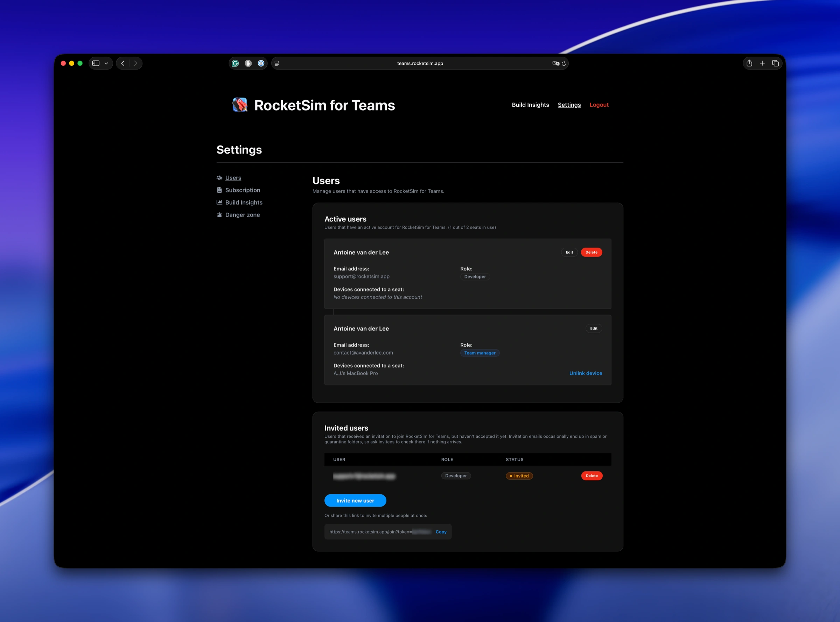840x622 pixels.
Task: Click the Share icon in Safari toolbar
Action: click(x=749, y=63)
